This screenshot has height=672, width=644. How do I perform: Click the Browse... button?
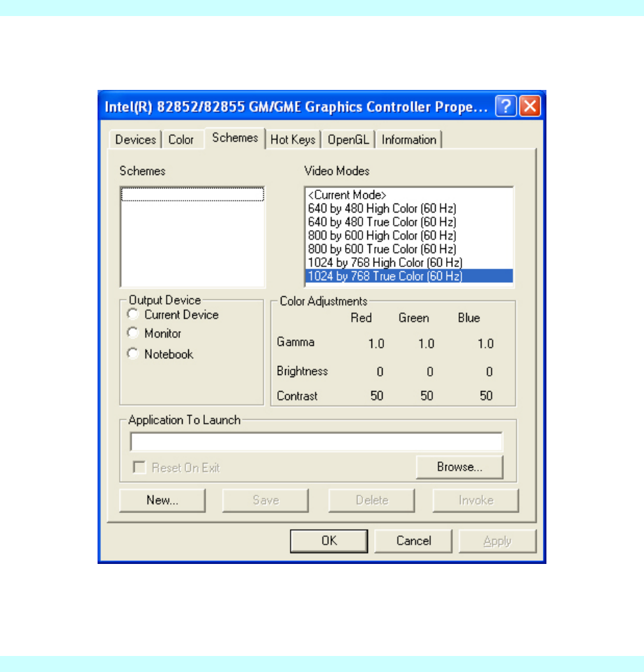point(459,467)
